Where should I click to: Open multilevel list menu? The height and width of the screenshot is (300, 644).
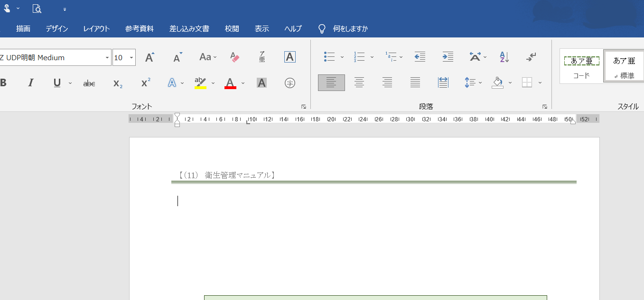[394, 57]
